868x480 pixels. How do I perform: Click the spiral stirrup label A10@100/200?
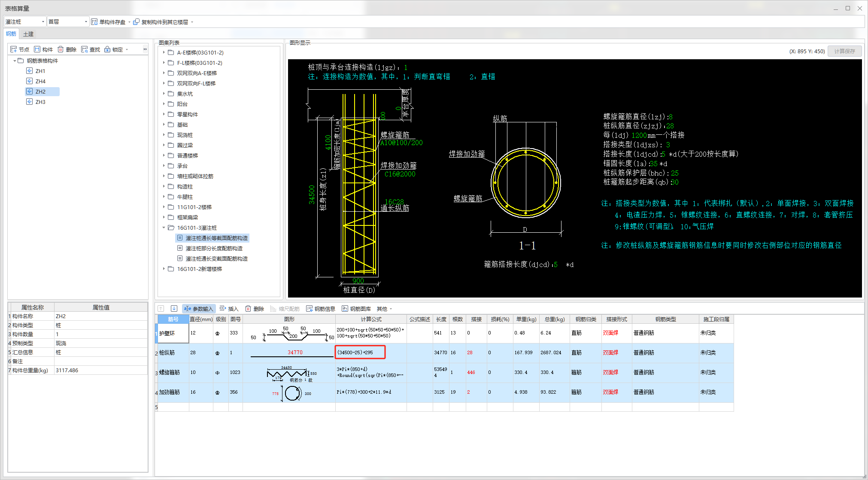pyautogui.click(x=401, y=143)
